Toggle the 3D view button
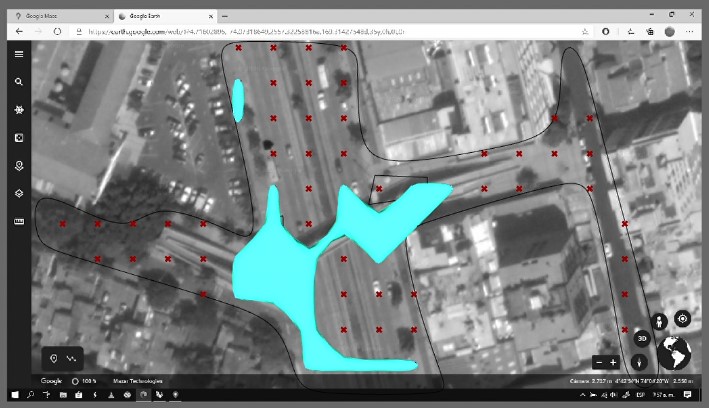The image size is (709, 408). coord(641,339)
